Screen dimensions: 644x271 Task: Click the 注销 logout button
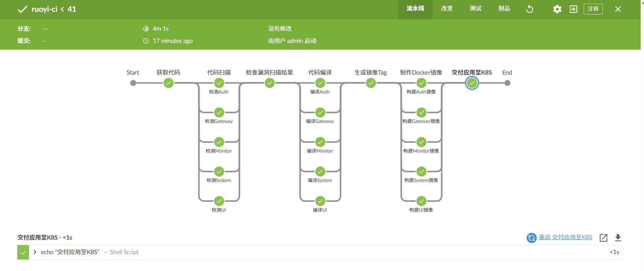coord(593,9)
